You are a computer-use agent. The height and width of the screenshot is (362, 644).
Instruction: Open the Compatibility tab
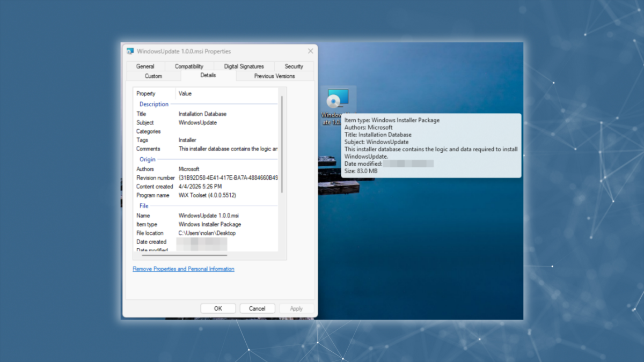pyautogui.click(x=189, y=66)
